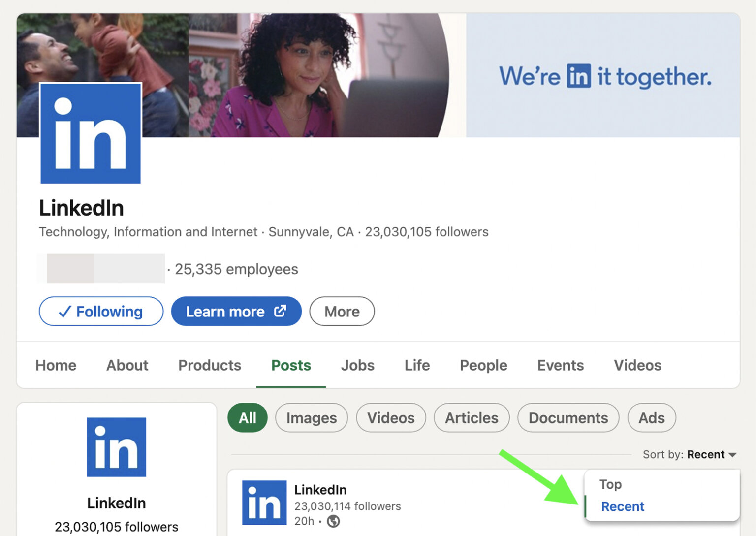The width and height of the screenshot is (756, 536).
Task: Select the 'All' posts filter pill
Action: coord(247,417)
